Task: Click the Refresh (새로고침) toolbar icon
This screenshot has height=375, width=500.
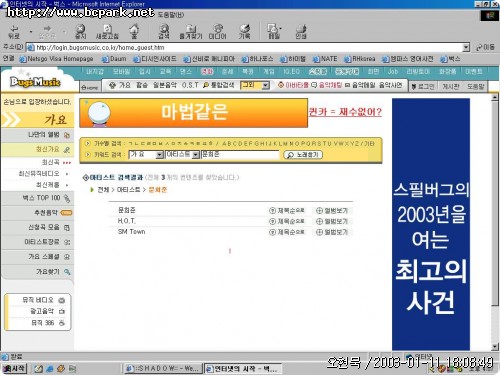Action: click(x=107, y=31)
